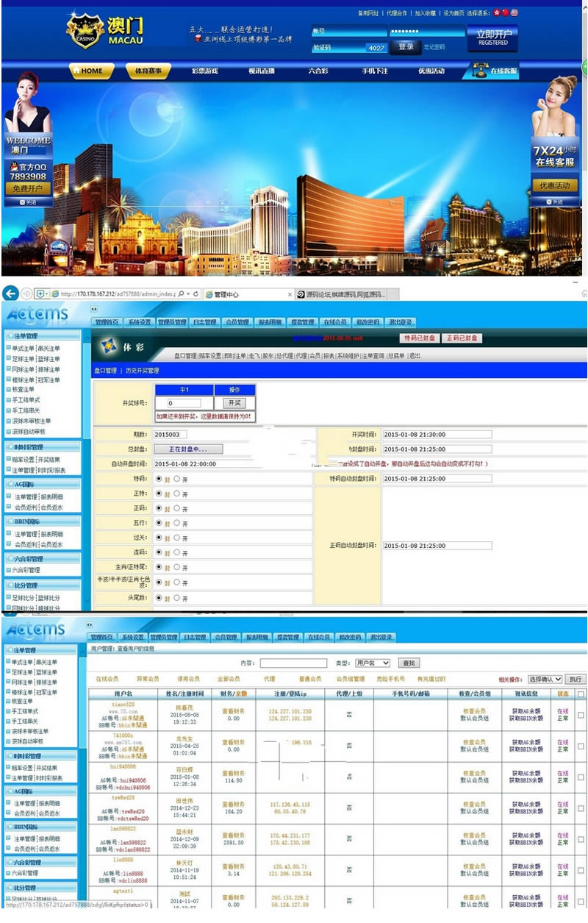Screen dimensions: 588x923
Task: Click the browser back arrow button
Action: 12,293
